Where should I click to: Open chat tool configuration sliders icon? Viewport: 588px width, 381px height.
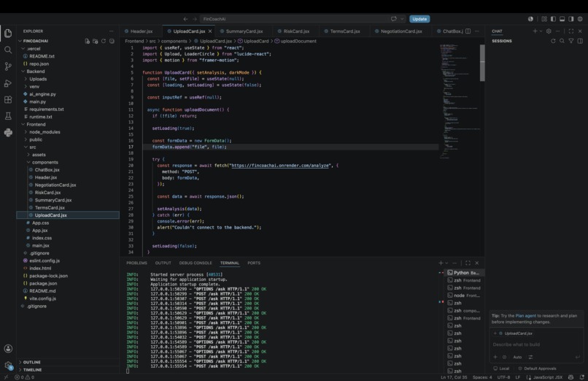[x=530, y=357]
